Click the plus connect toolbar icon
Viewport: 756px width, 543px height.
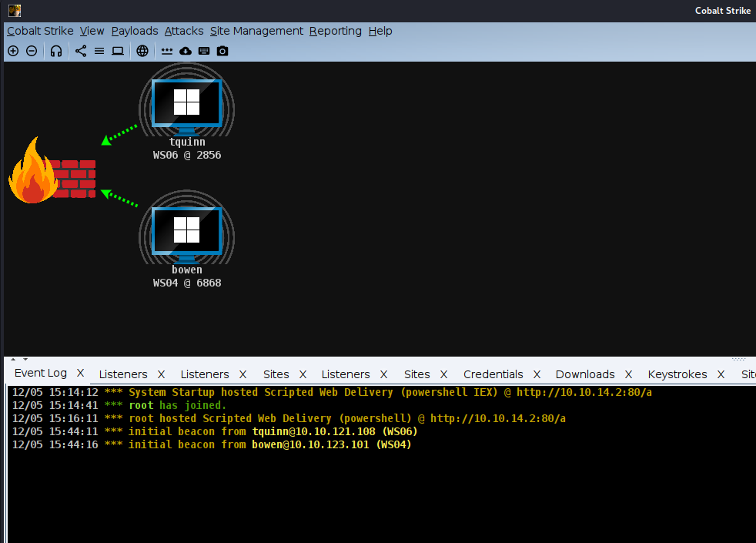point(13,51)
